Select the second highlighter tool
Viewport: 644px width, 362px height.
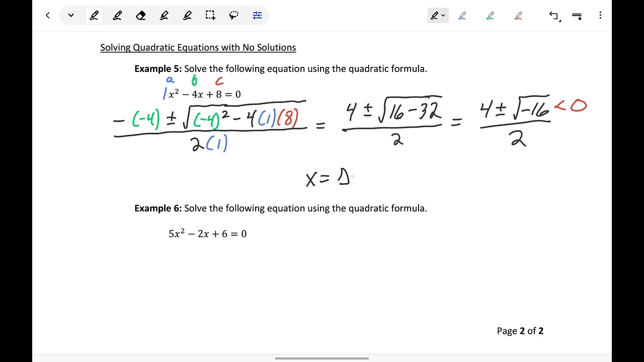tap(187, 16)
